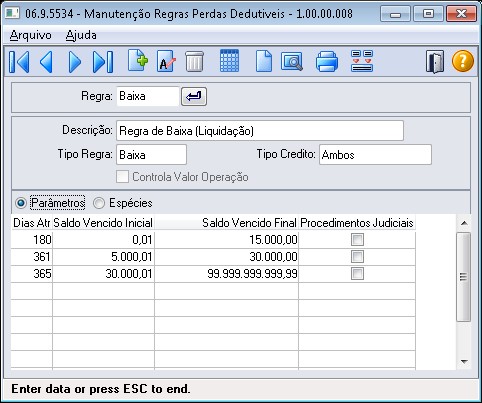Exit via the door icon
The height and width of the screenshot is (403, 482).
(x=435, y=62)
